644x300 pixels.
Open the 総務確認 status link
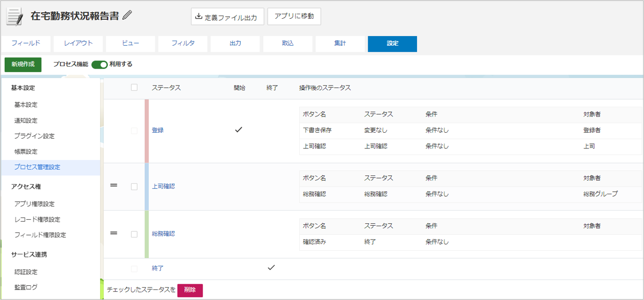click(163, 234)
